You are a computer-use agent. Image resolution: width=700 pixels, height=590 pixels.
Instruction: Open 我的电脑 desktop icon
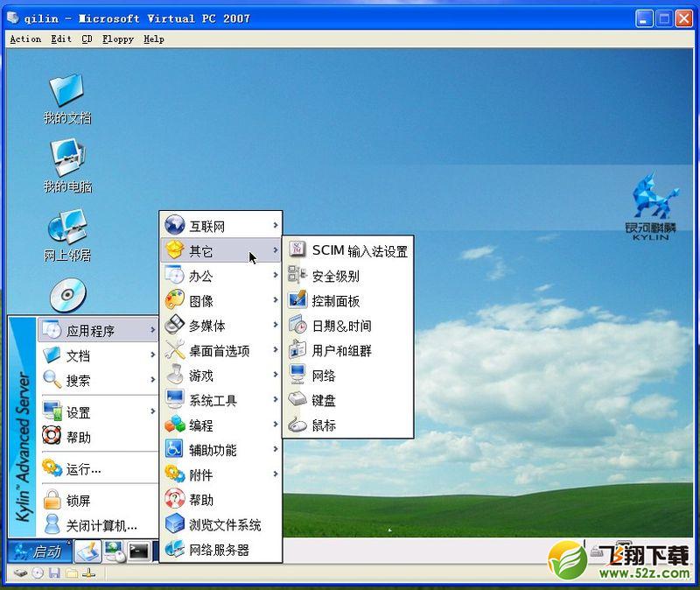[67, 166]
